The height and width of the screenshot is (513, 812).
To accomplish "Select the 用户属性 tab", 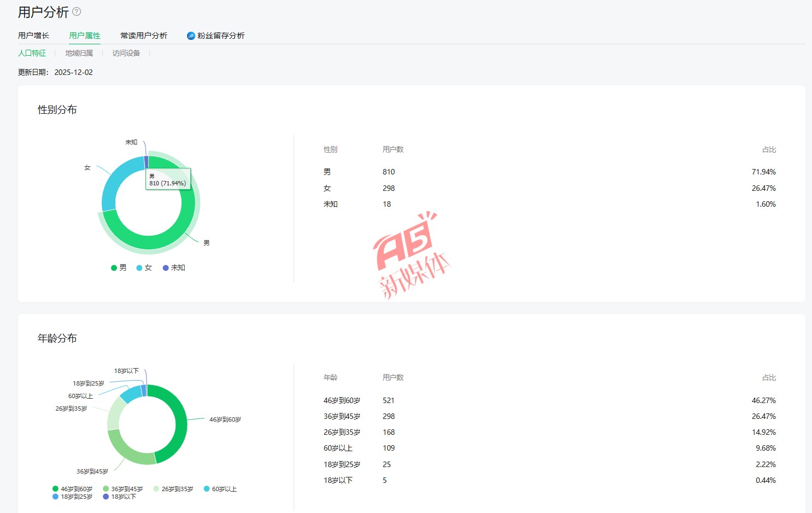I will coord(85,36).
